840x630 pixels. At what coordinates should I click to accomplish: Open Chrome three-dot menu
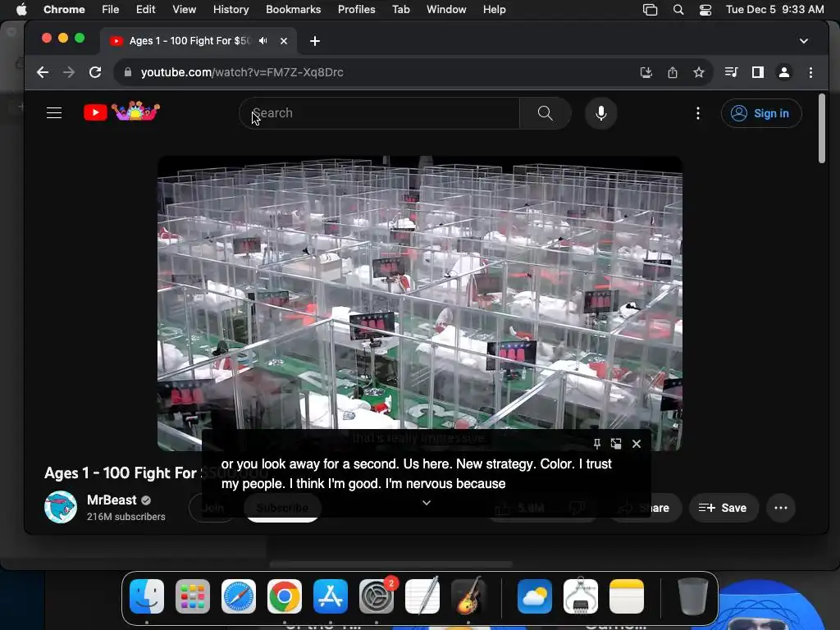810,72
